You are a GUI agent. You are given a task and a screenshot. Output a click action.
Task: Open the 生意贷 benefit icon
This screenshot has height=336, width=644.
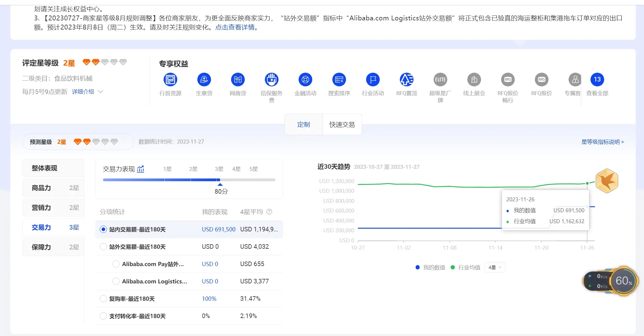(x=204, y=80)
